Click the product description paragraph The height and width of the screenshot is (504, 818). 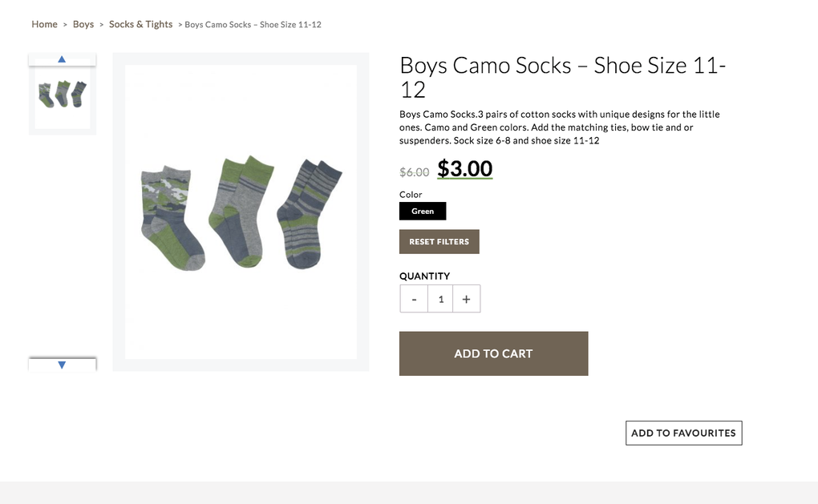coord(559,127)
